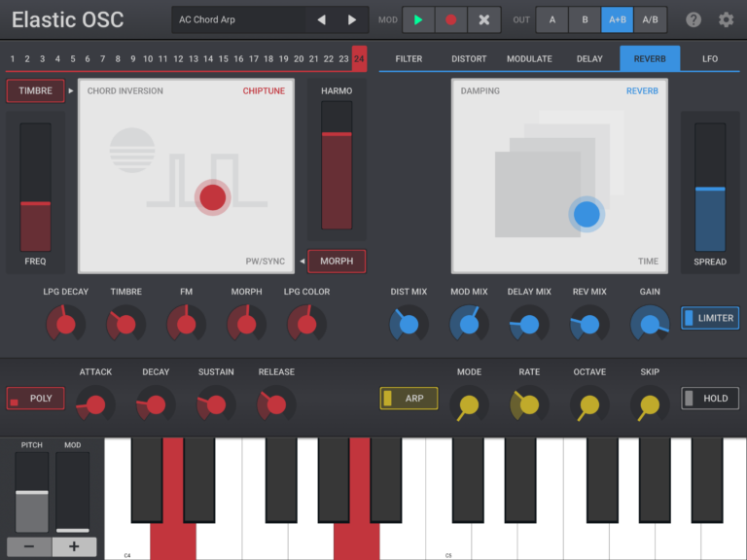Click the GAIN knob
Image resolution: width=747 pixels, height=560 pixels.
coord(650,324)
